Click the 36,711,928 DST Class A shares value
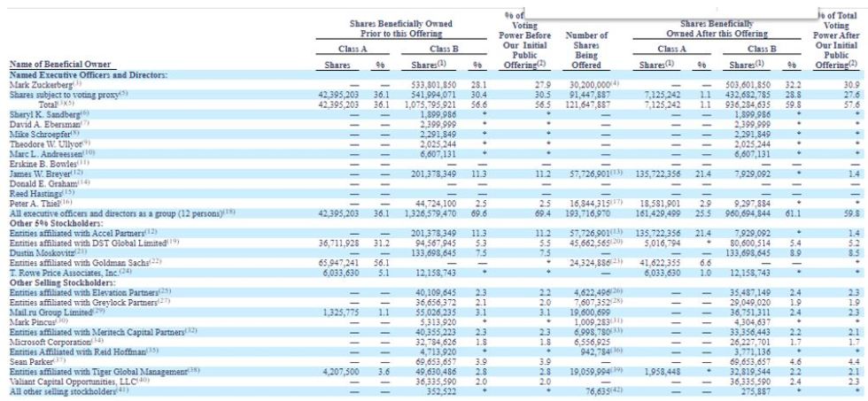This screenshot has height=401, width=868. 338,243
